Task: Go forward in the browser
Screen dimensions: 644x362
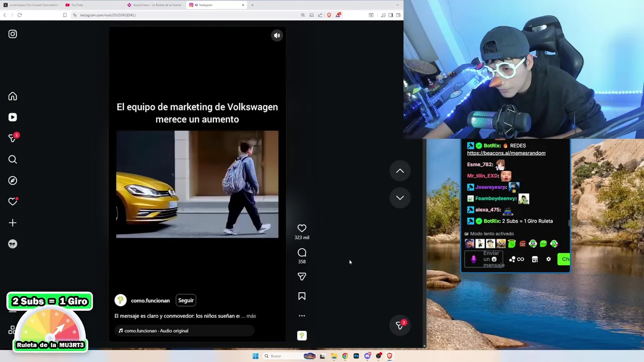Action: coord(12,15)
